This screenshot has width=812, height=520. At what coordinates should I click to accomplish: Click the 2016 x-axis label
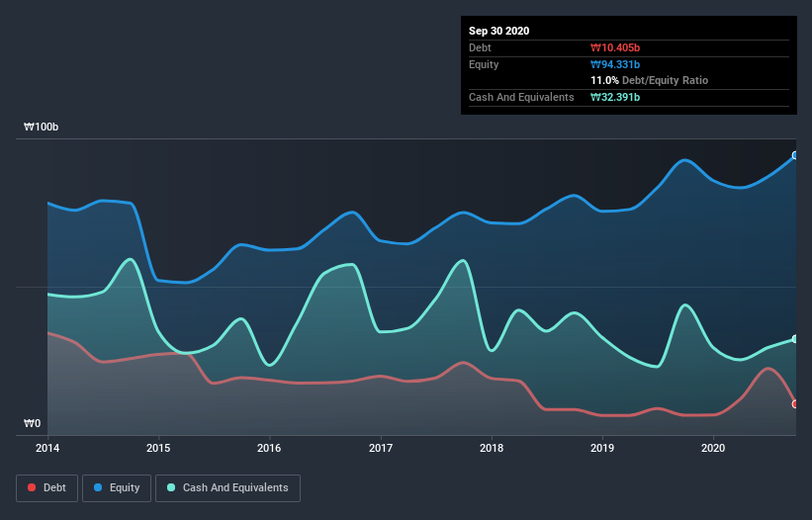point(269,448)
